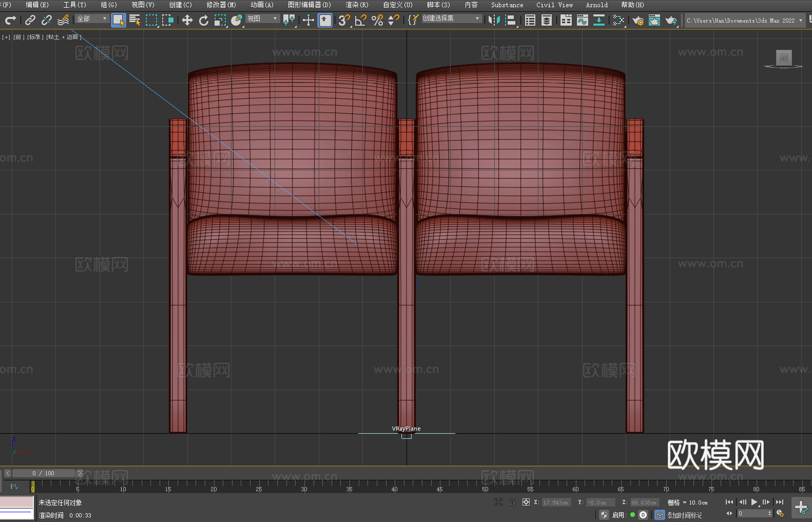
Task: Select the Link objects tool
Action: click(x=30, y=20)
